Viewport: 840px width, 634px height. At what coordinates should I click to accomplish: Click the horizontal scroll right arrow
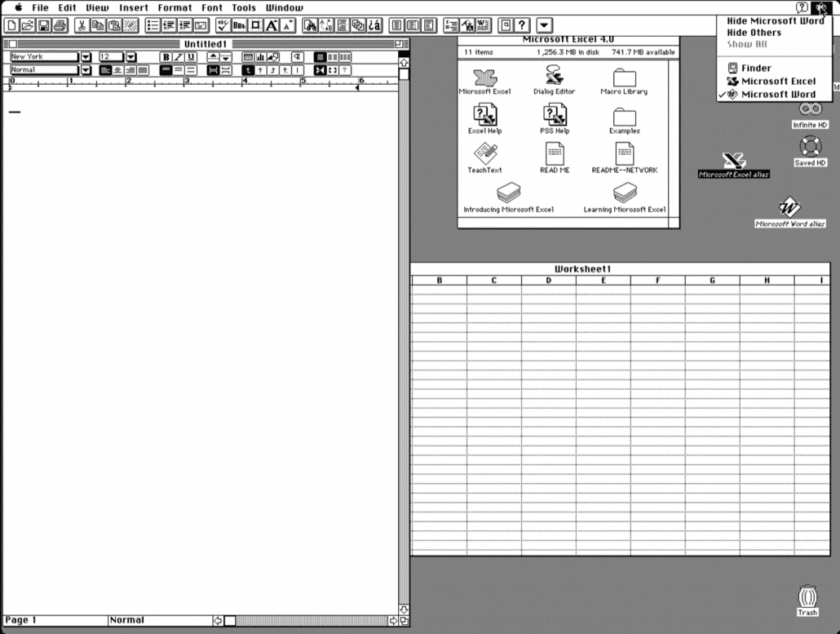[394, 621]
